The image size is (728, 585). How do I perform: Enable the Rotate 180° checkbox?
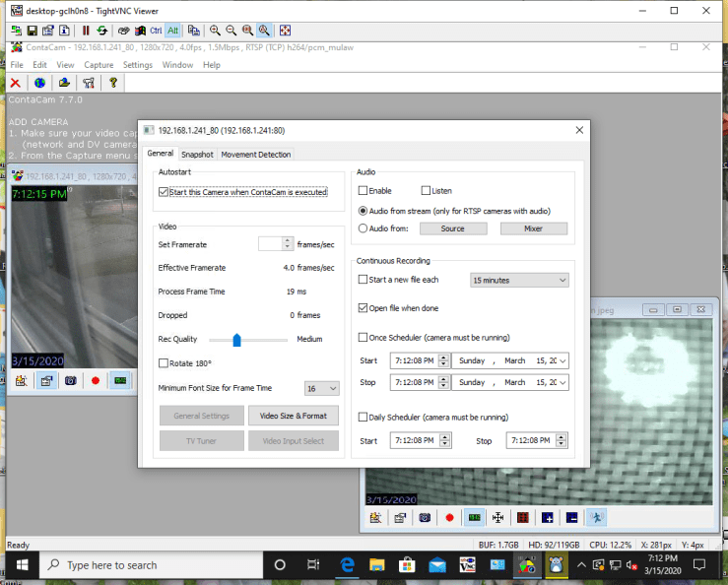(x=164, y=363)
